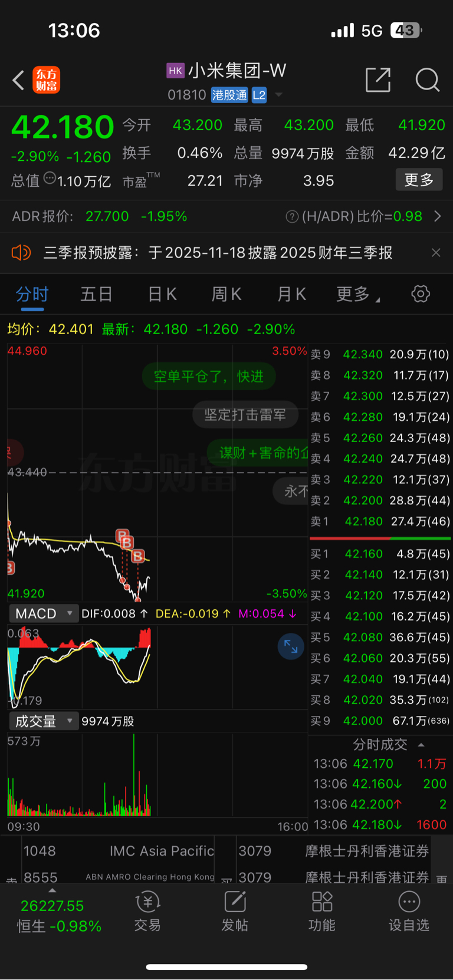453x980 pixels.
Task: Tap the current price 42.180
Action: (x=63, y=127)
